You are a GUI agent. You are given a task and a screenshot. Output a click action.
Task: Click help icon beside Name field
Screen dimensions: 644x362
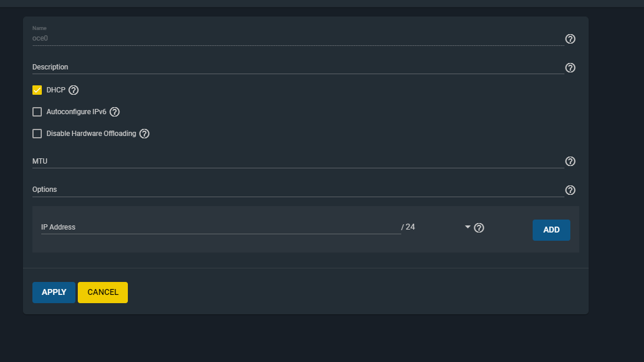tap(570, 39)
